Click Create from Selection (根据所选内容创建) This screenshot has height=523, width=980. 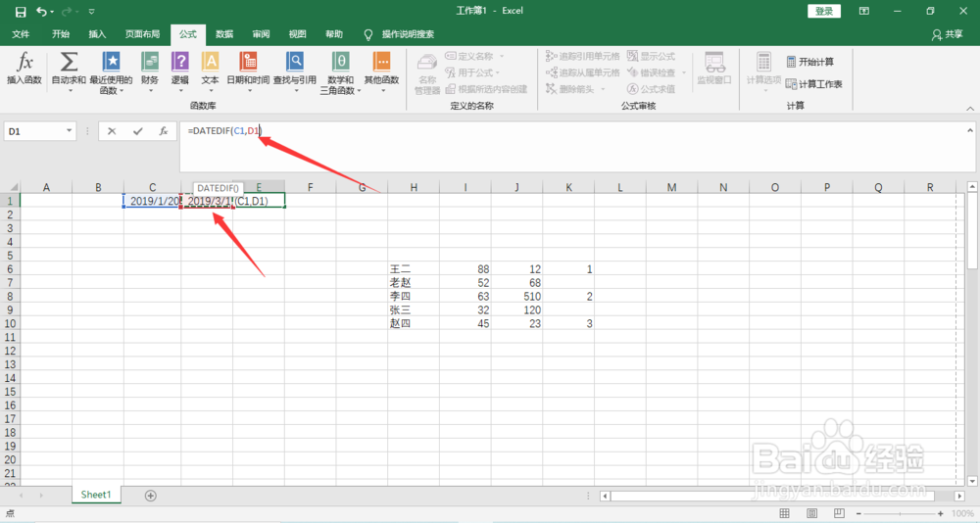point(486,89)
